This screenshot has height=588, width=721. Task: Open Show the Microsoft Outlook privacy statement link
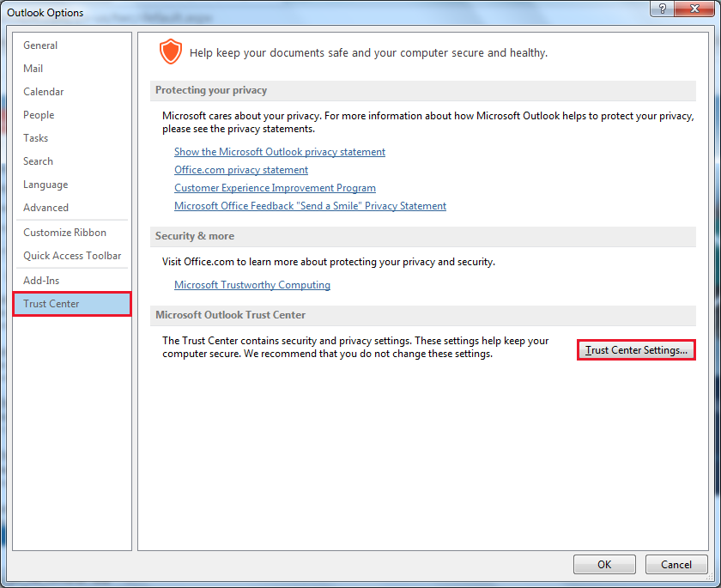tap(280, 152)
